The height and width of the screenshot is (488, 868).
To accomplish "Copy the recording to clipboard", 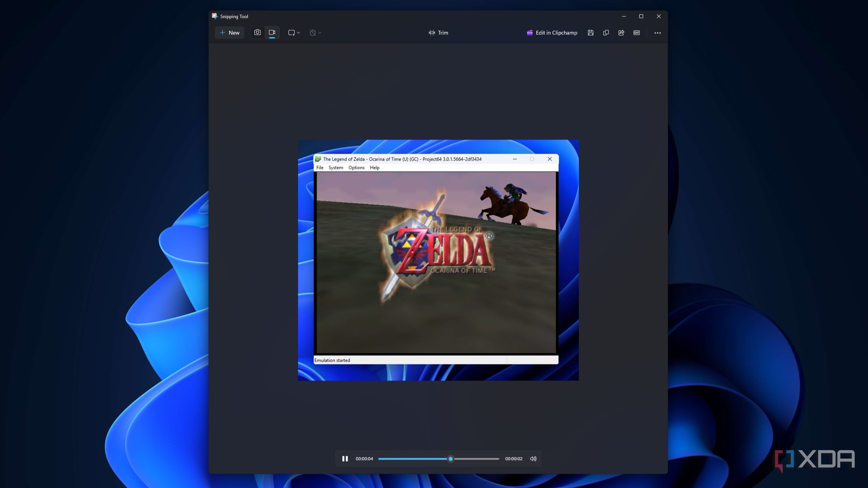I will point(606,33).
